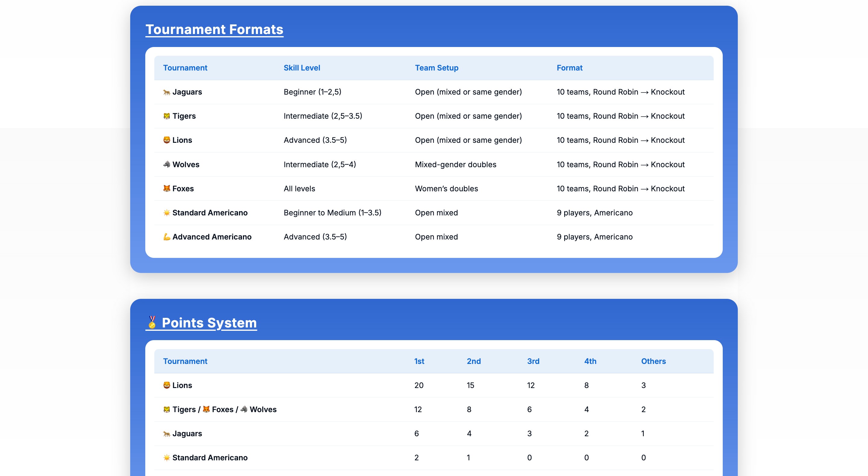Click the Format column header
The width and height of the screenshot is (868, 476).
click(x=569, y=68)
